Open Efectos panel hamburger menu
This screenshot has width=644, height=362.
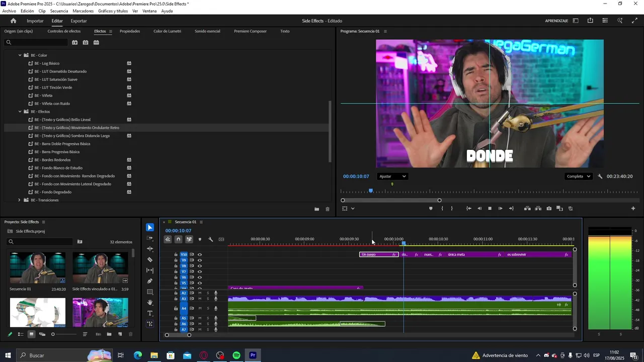tap(111, 31)
